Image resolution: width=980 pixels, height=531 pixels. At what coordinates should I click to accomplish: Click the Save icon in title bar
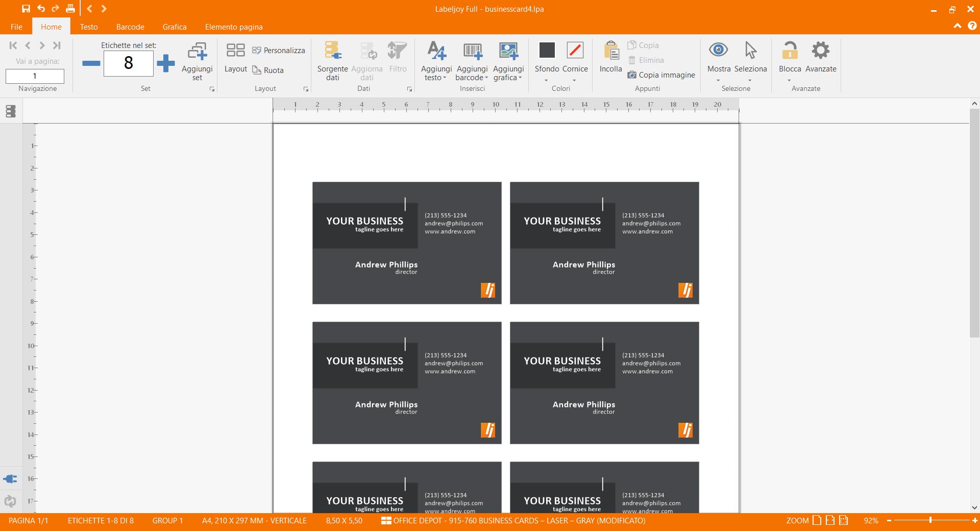coord(26,9)
